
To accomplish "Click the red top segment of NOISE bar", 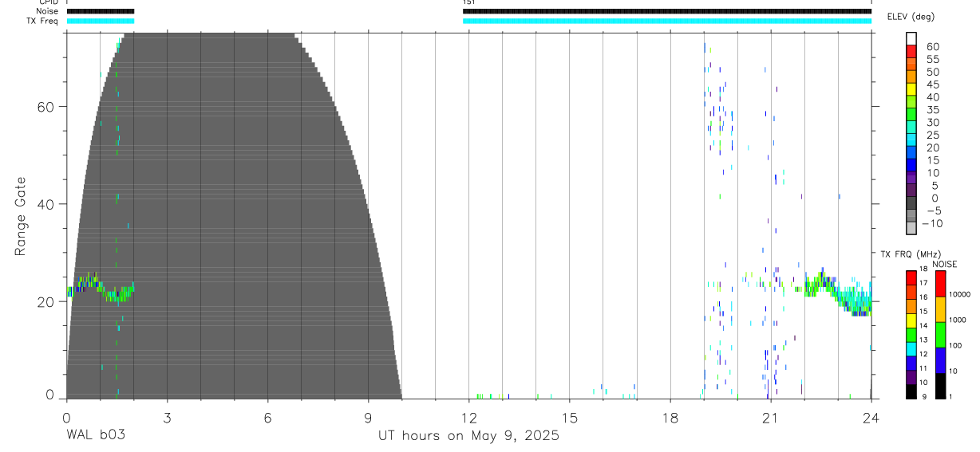I will click(x=941, y=283).
